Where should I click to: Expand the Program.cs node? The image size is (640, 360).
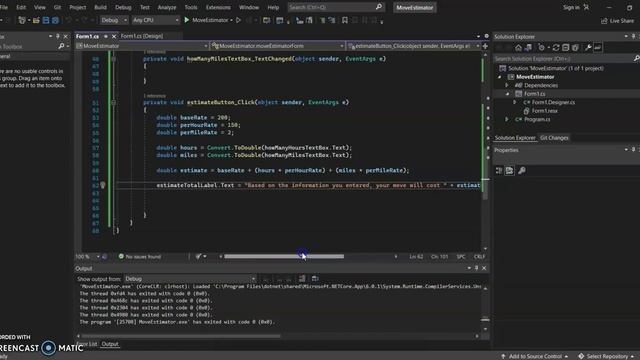507,119
